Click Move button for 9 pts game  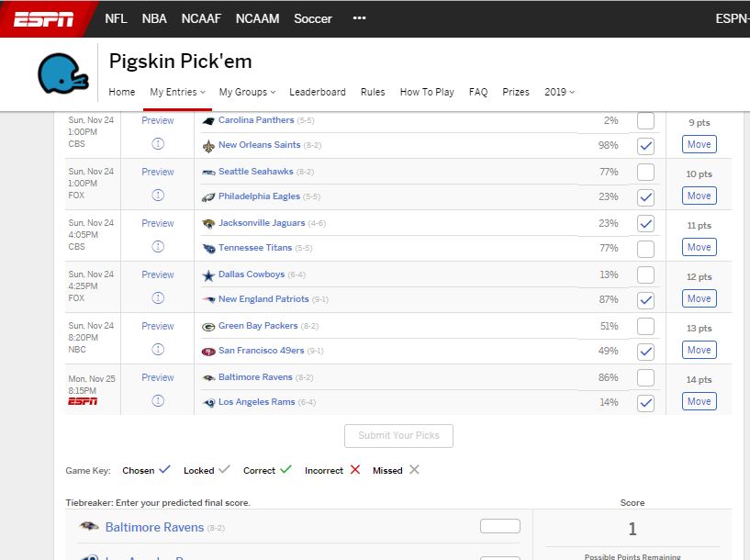point(699,144)
